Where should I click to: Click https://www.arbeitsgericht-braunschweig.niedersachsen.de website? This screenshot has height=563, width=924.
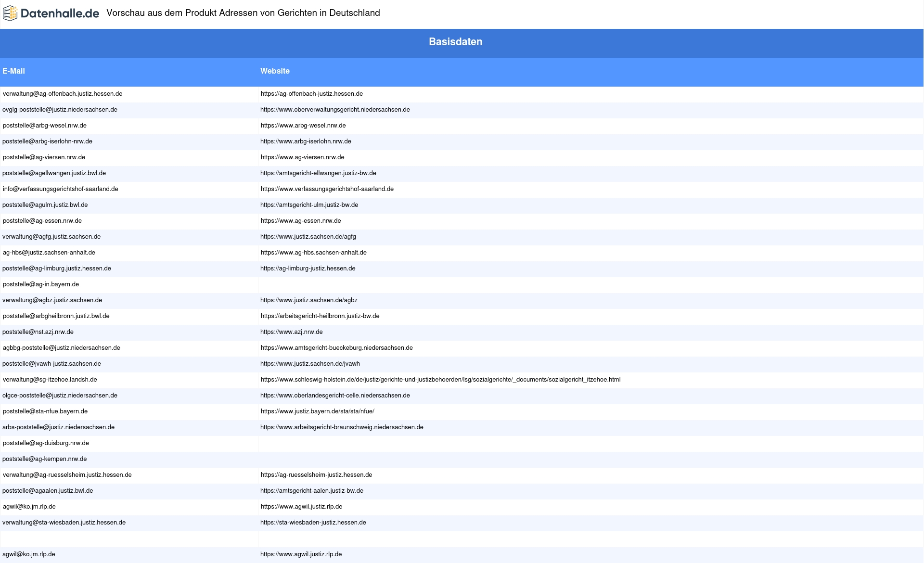342,427
